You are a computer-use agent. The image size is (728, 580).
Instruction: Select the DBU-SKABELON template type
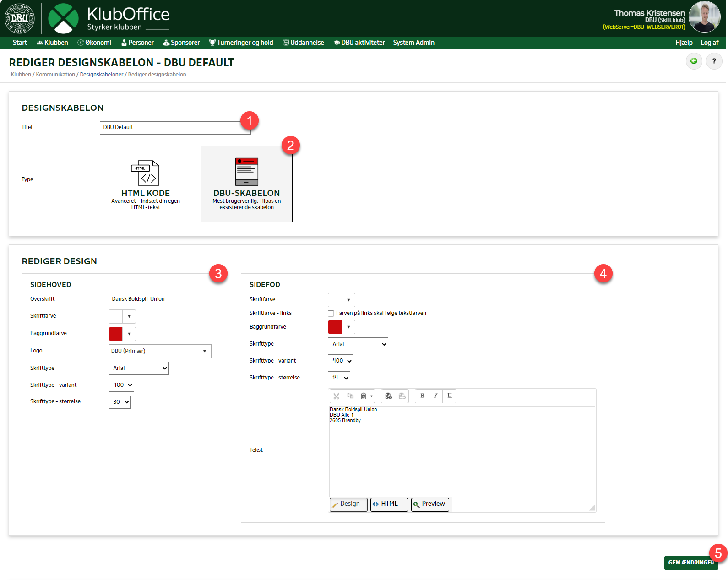[x=247, y=184]
